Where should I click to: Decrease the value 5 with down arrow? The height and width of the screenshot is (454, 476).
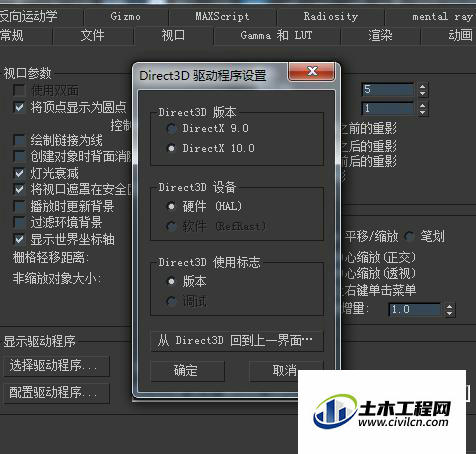point(423,93)
